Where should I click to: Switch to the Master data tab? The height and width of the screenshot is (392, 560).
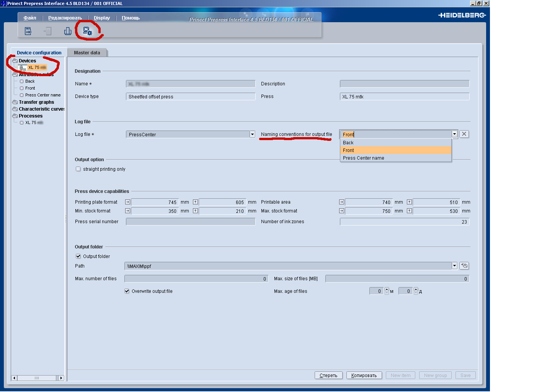click(x=87, y=53)
